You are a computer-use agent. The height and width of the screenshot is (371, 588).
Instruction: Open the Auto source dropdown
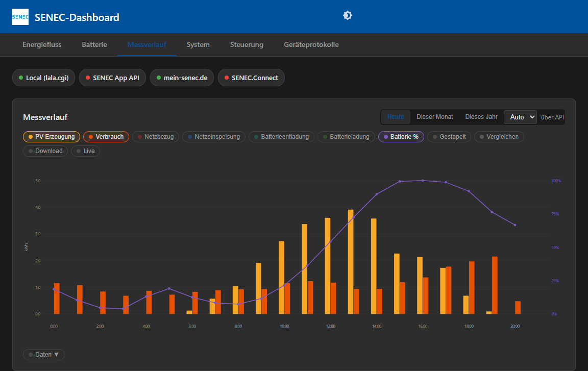click(521, 117)
